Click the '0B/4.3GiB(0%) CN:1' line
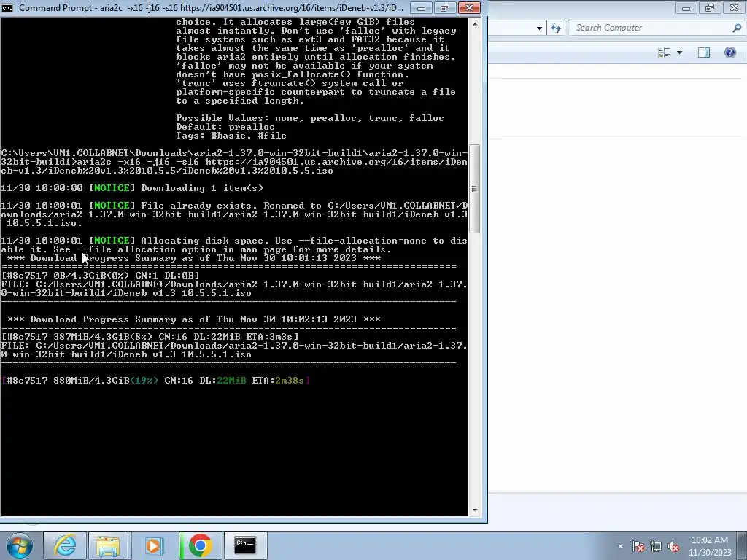Screen dimensions: 747x560 tap(101, 275)
